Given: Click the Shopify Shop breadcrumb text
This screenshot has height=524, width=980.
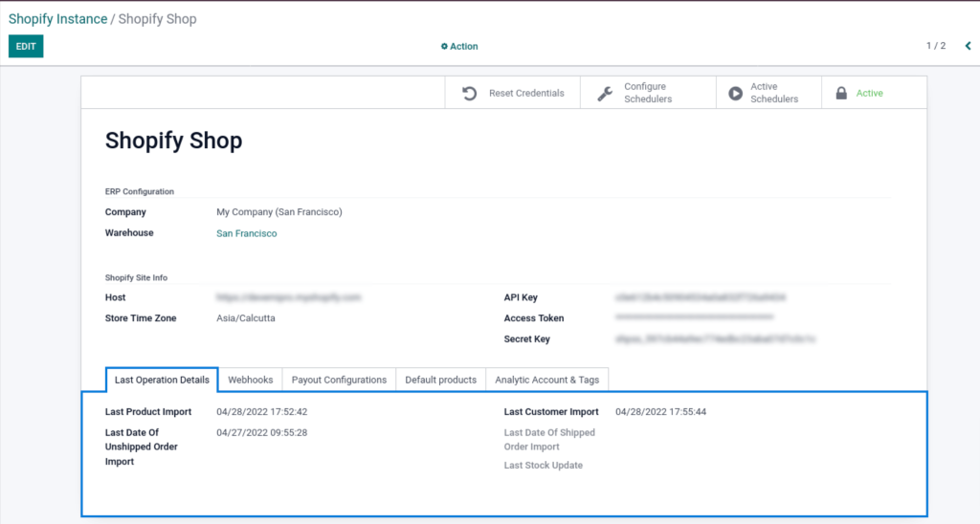Looking at the screenshot, I should point(158,19).
